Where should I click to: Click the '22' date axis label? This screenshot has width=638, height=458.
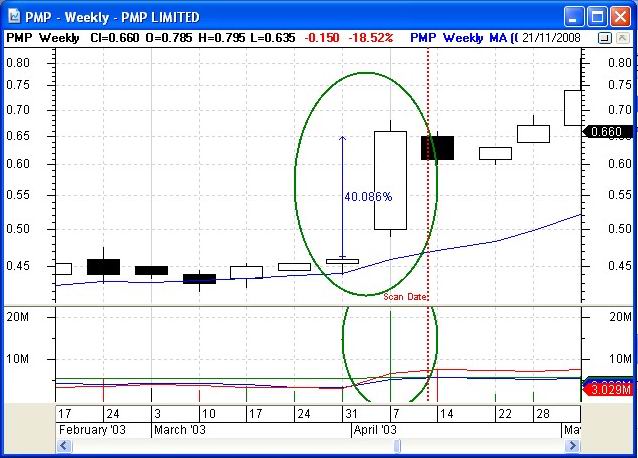tap(505, 414)
